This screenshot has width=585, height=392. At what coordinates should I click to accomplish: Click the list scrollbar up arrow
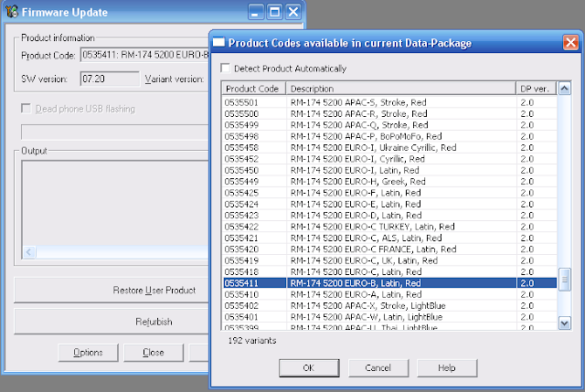tap(565, 89)
